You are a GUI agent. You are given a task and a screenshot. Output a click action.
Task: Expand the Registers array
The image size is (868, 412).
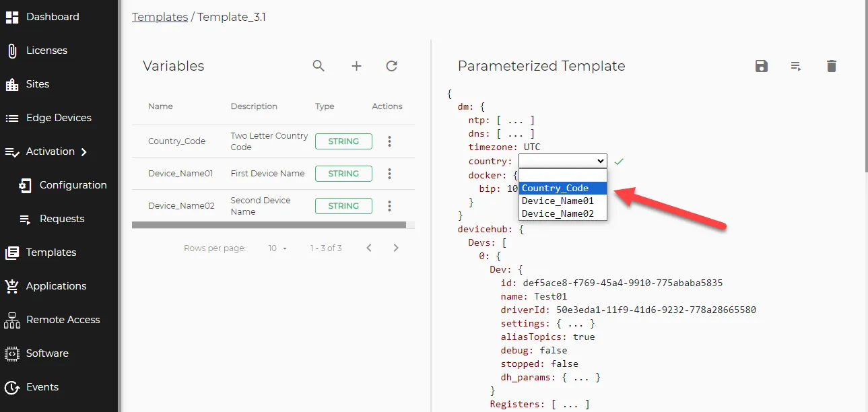pyautogui.click(x=570, y=405)
